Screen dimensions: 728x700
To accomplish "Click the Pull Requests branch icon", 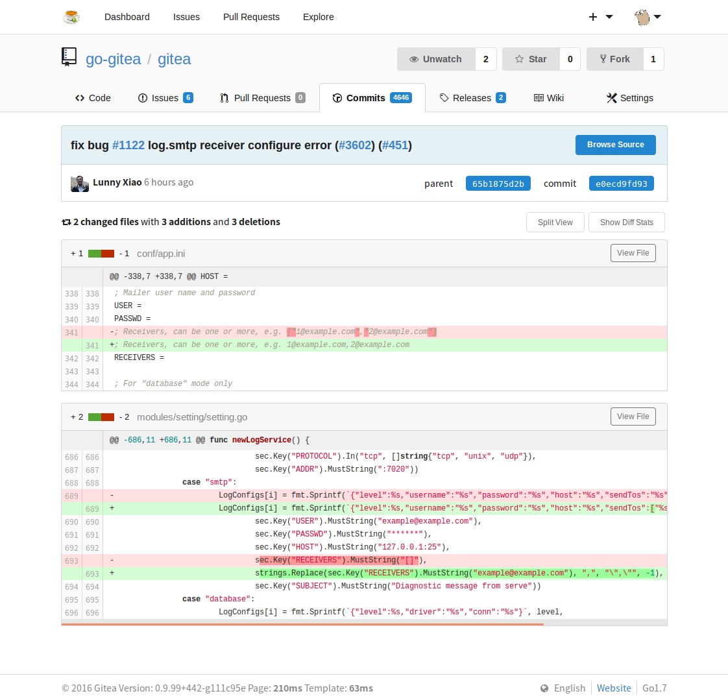I will pos(224,98).
